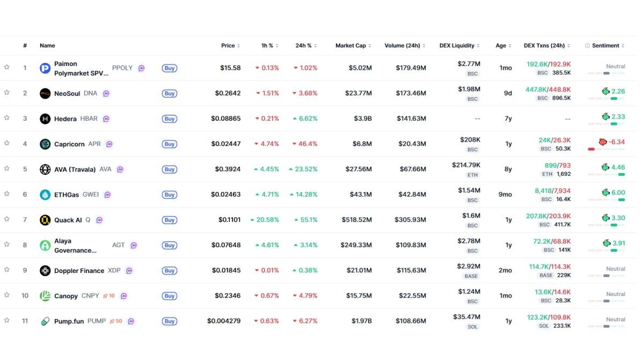This screenshot has width=644, height=362.
Task: Favorite Quack AI with star
Action: [6, 219]
